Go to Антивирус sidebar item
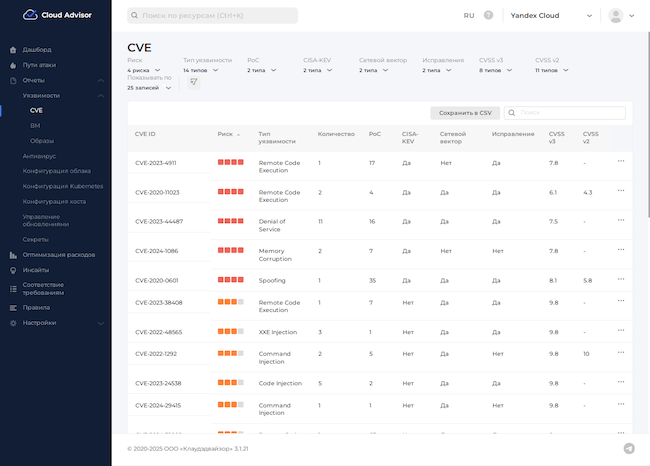The image size is (650, 466). 39,156
